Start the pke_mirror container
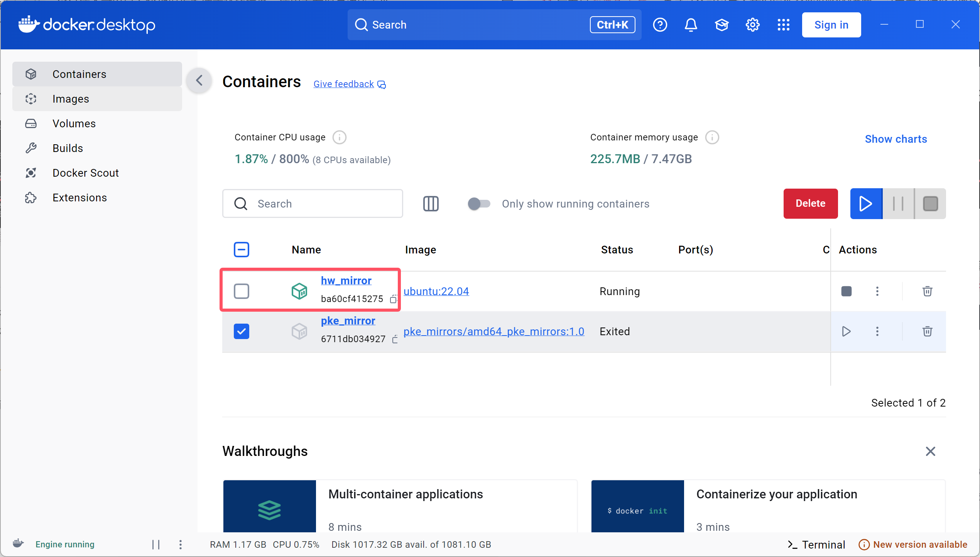Image resolution: width=980 pixels, height=557 pixels. [x=846, y=331]
